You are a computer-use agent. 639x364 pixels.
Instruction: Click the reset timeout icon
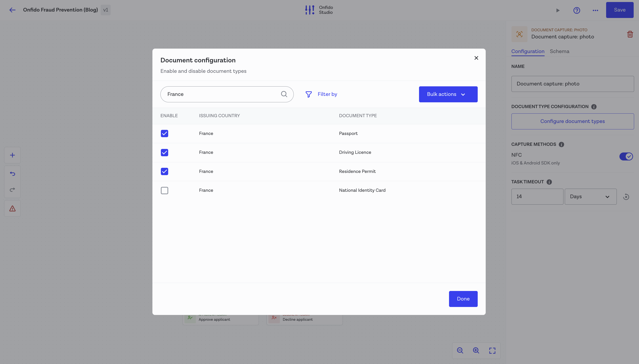tap(626, 197)
